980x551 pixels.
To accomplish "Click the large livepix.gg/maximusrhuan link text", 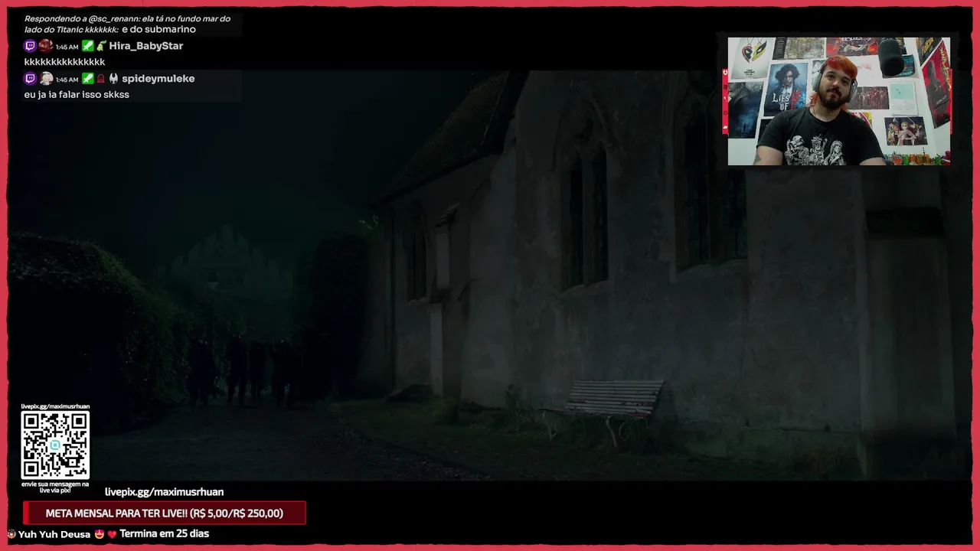I will pyautogui.click(x=164, y=492).
